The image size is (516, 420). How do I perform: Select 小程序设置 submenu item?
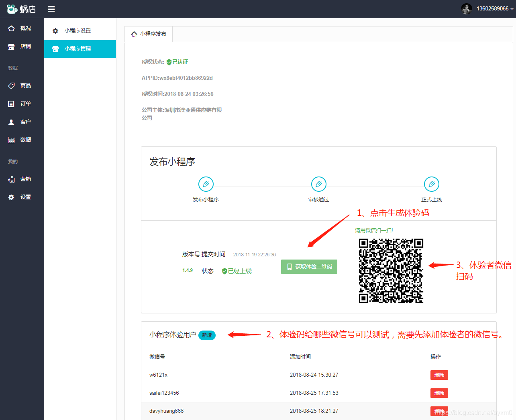click(80, 30)
